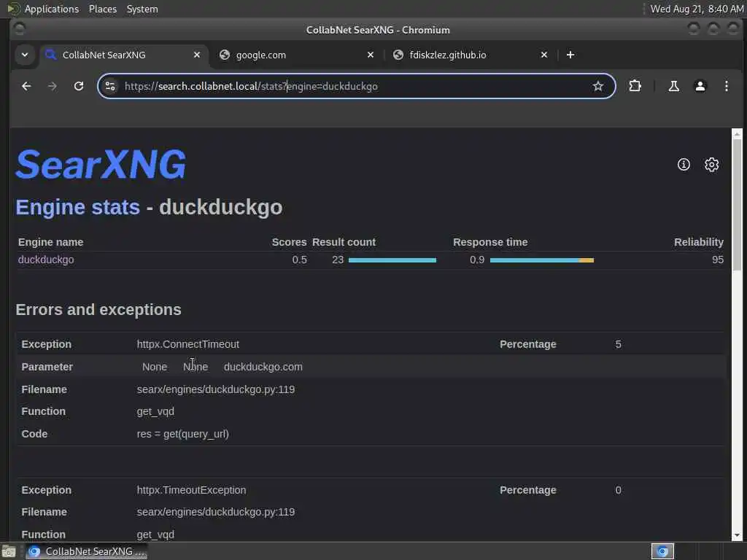Click the window menu button at title bar left
The height and width of the screenshot is (560, 747).
[x=19, y=29]
